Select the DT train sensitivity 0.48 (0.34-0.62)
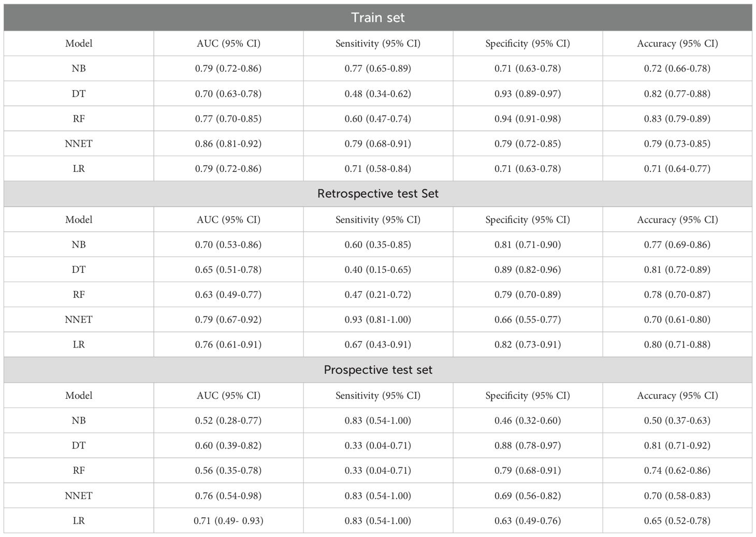The image size is (756, 537). coord(378,94)
